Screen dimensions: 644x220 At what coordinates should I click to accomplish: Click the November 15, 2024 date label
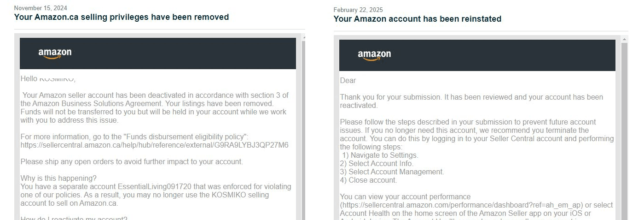click(x=40, y=8)
